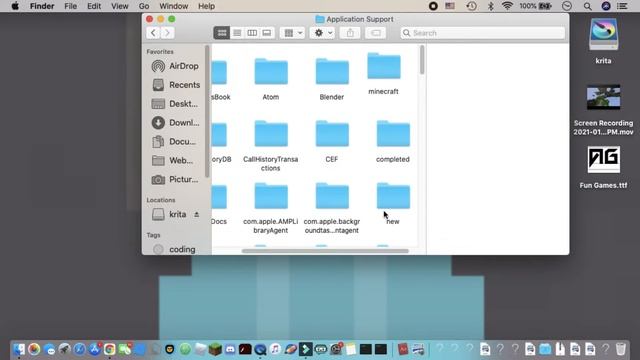Viewport: 640px width, 360px height.
Task: Switch to icon view in Finder toolbar
Action: pyautogui.click(x=222, y=33)
